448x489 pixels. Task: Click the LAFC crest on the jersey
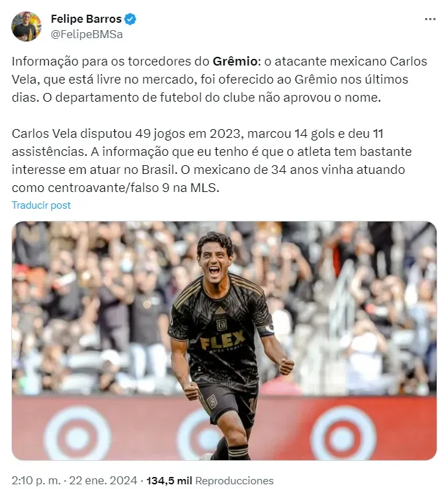coord(221,324)
